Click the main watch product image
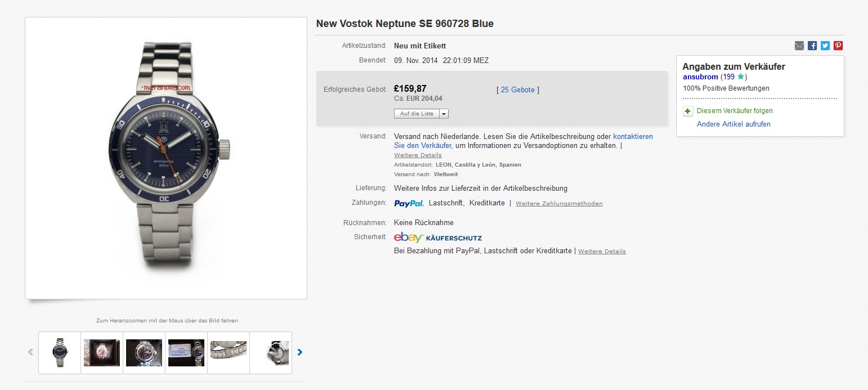Screen dimensions: 868x390 point(166,158)
